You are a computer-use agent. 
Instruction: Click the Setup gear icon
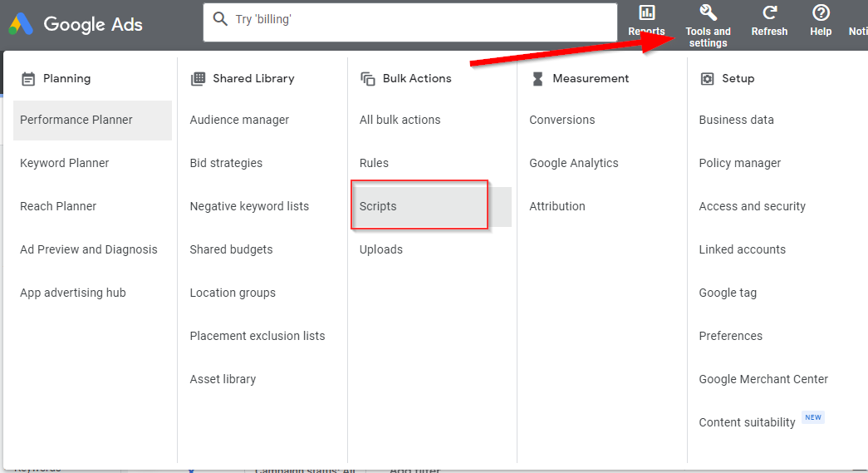click(x=707, y=79)
